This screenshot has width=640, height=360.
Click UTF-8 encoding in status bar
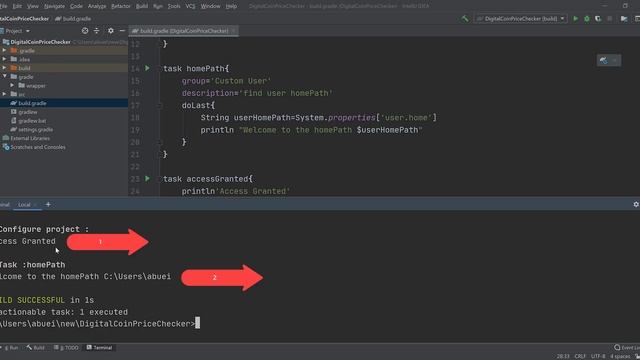(598, 356)
